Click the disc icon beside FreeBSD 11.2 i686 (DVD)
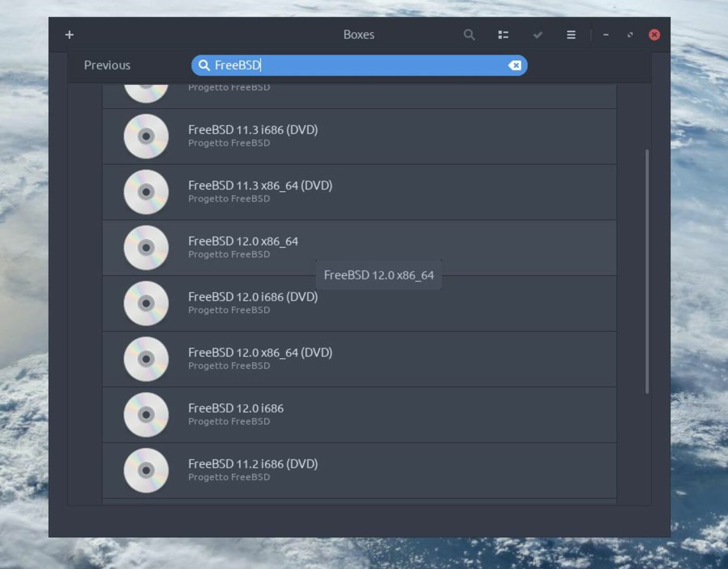 coord(146,469)
